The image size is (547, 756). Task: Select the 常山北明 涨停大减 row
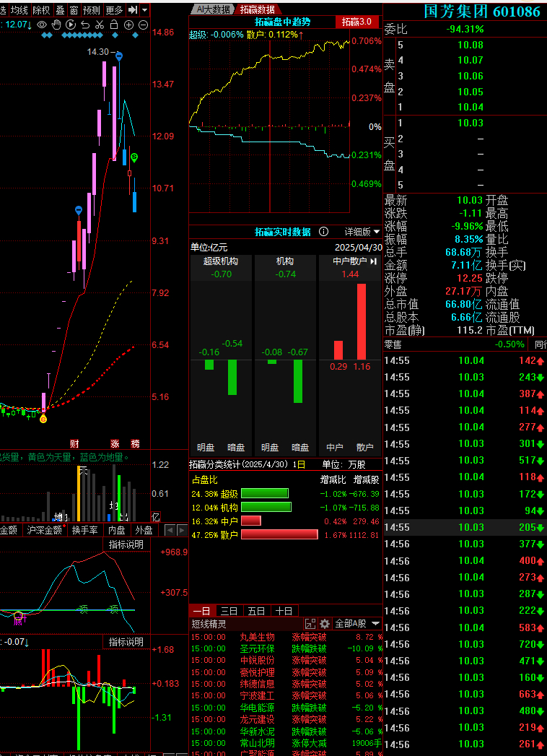coord(286,743)
